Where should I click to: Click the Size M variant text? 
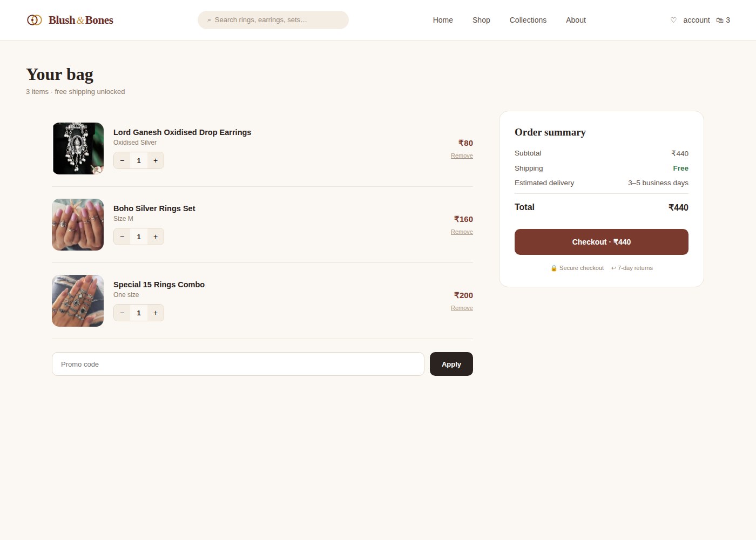coord(123,219)
